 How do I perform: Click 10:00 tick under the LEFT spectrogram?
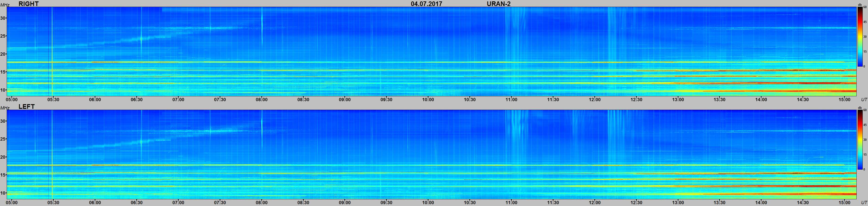point(428,202)
